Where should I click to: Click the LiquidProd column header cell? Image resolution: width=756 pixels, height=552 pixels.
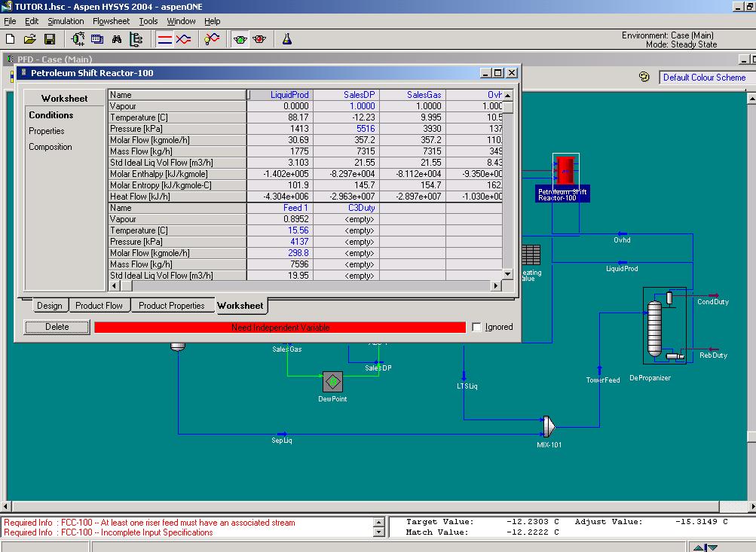(x=280, y=95)
